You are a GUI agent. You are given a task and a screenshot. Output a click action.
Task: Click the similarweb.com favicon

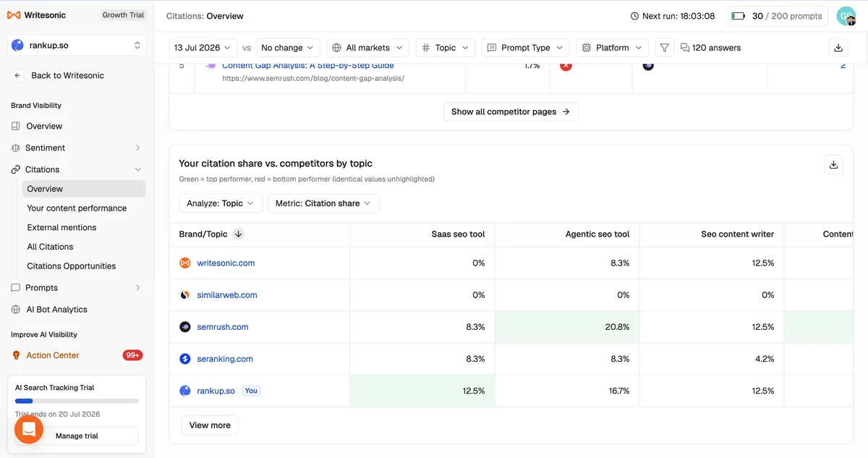pos(184,295)
